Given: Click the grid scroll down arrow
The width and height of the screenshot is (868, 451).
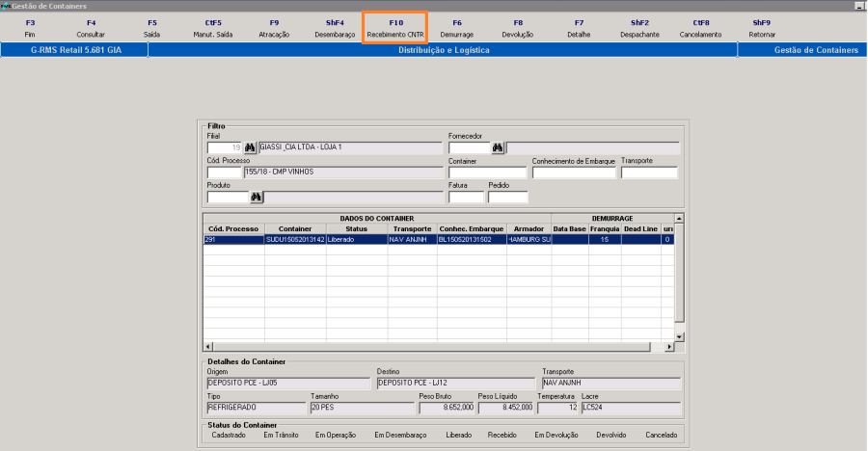Looking at the screenshot, I should tap(679, 336).
